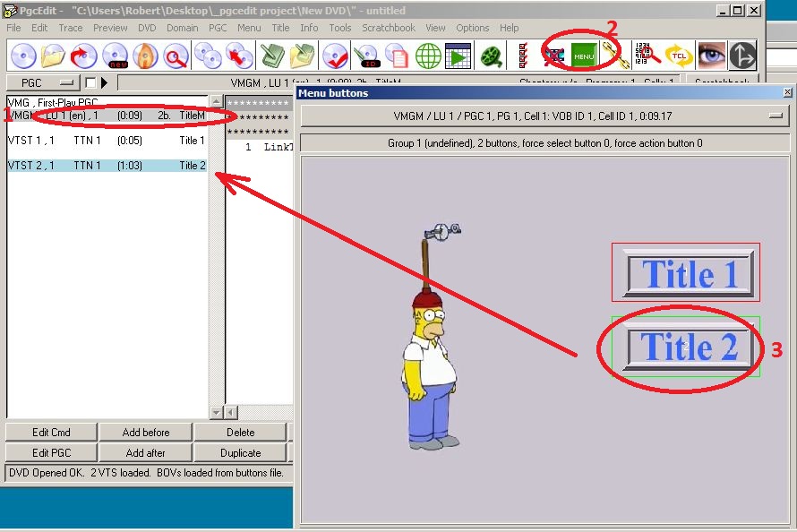797x532 pixels.
Task: Select the VTST 2, 1 Title 2 row
Action: (107, 165)
